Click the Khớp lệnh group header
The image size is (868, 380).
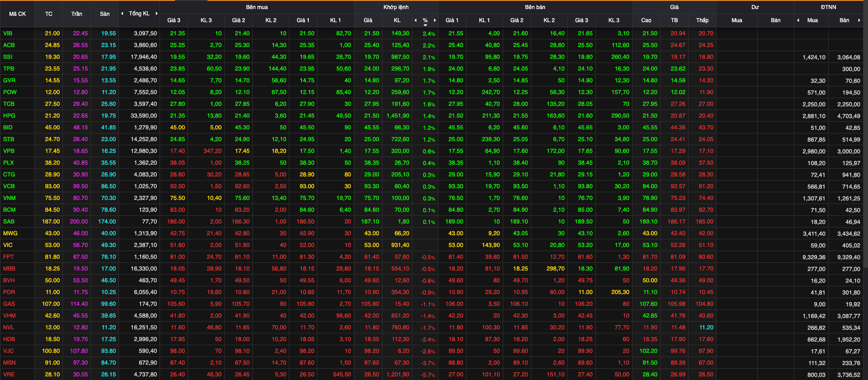[396, 7]
